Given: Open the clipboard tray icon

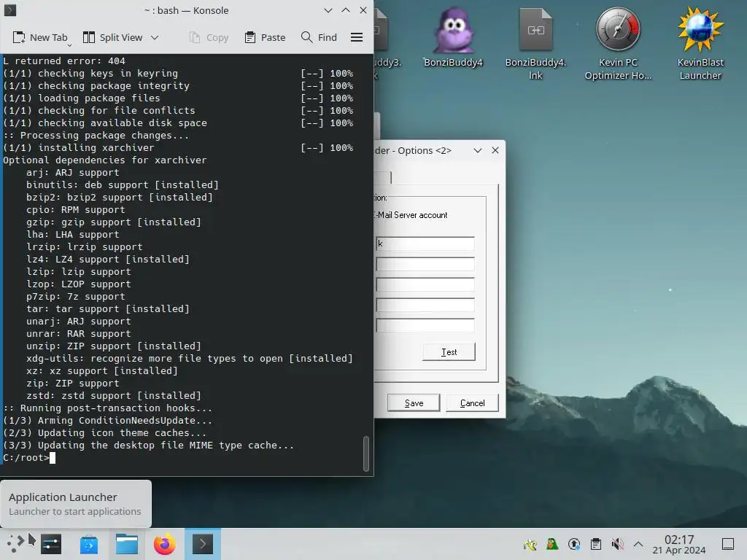Looking at the screenshot, I should point(595,544).
